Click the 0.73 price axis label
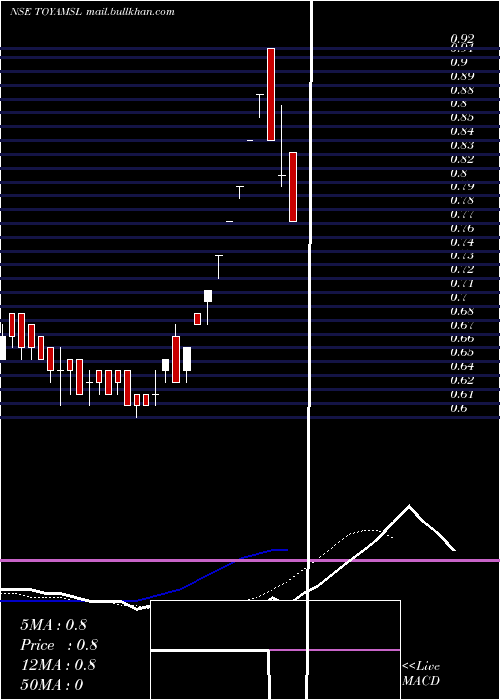 (x=462, y=256)
